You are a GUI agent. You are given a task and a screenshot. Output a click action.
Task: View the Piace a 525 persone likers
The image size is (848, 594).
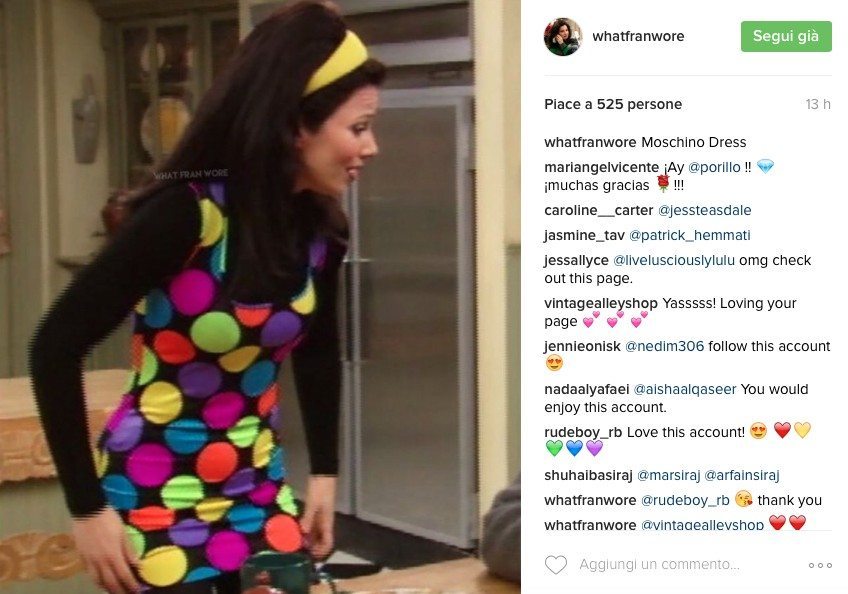pyautogui.click(x=613, y=104)
